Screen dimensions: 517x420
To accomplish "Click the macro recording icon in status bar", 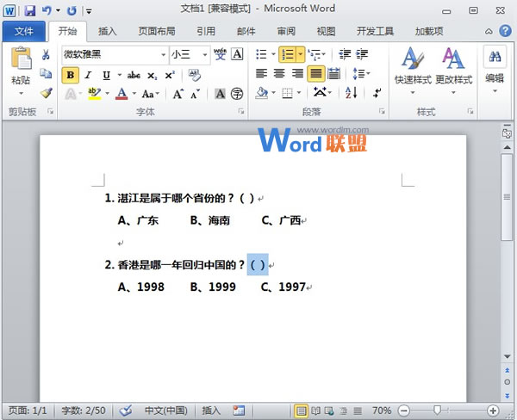I will point(239,411).
